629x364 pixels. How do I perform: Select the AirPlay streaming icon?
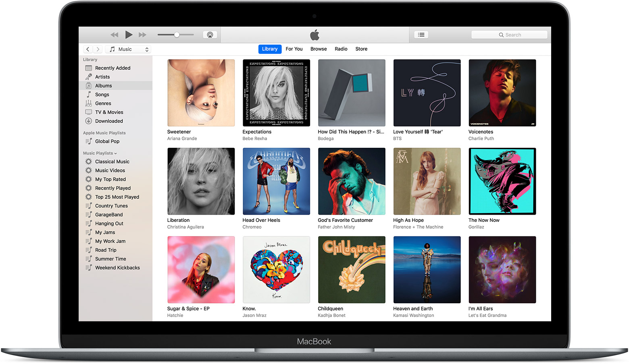pyautogui.click(x=210, y=35)
